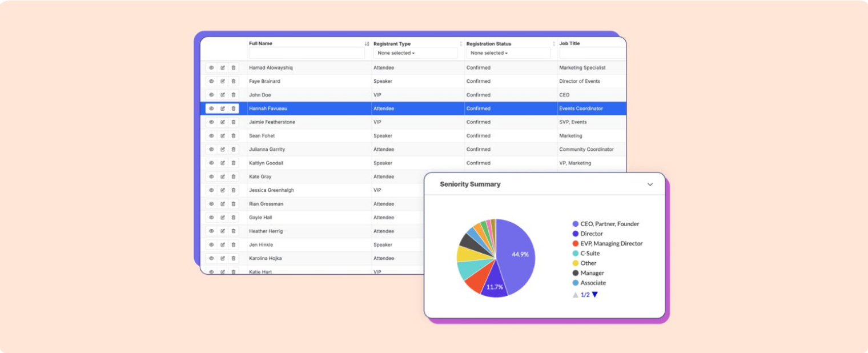This screenshot has width=868, height=353.
Task: View Jen Hinkle's registration details
Action: [x=211, y=244]
